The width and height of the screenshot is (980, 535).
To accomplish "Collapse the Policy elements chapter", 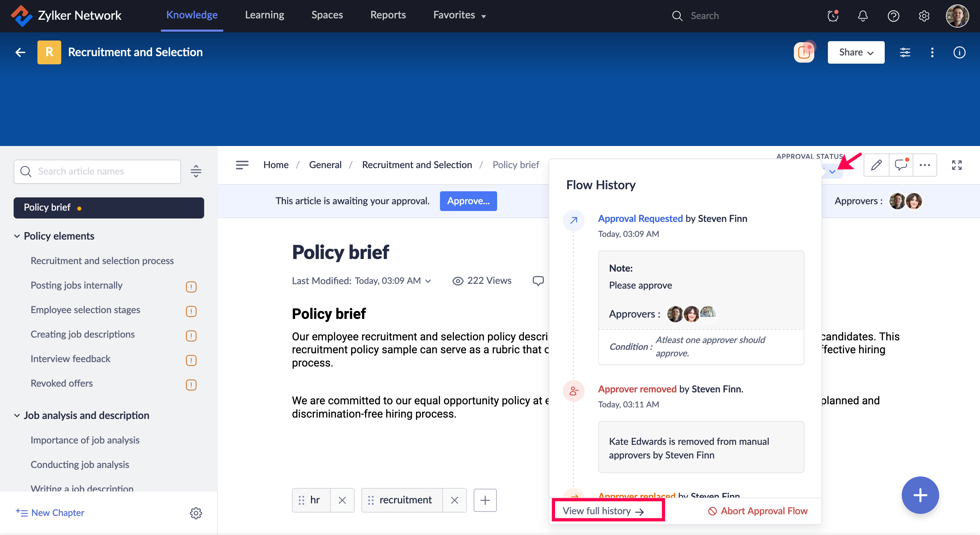I will click(x=17, y=236).
